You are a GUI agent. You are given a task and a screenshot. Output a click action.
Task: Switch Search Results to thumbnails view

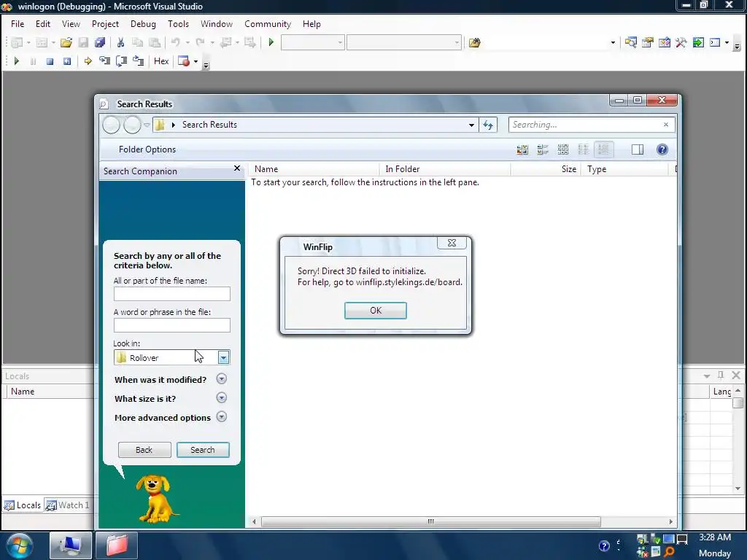(522, 149)
